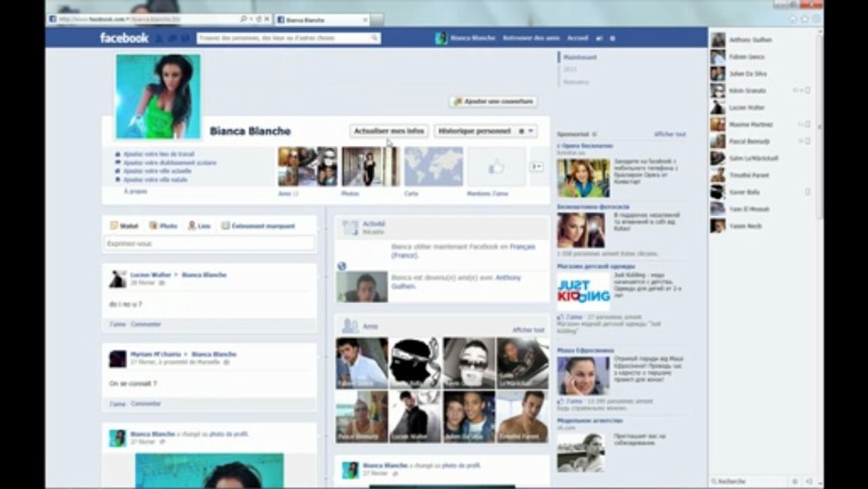Screen dimensions: 868x489
Task: Open notifications globe icon in header
Action: pos(185,39)
